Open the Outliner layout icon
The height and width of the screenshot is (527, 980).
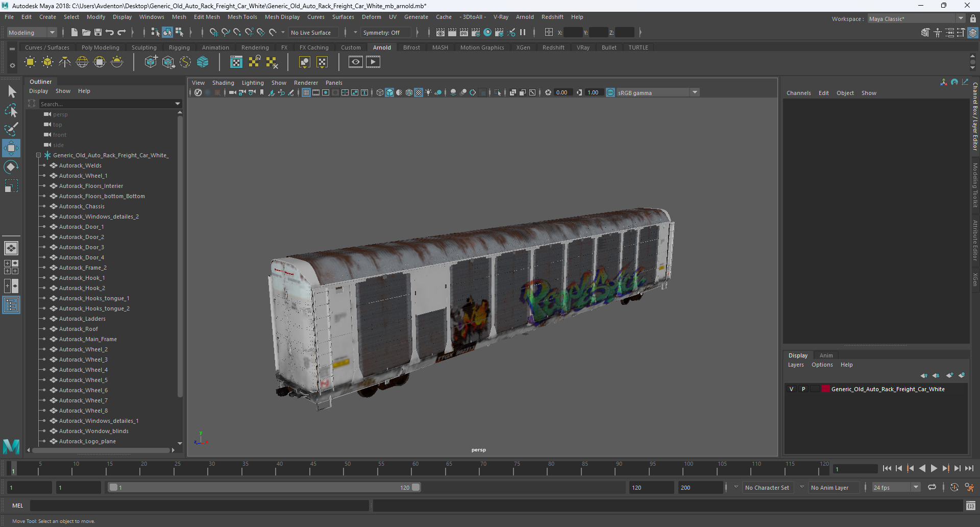click(x=11, y=305)
